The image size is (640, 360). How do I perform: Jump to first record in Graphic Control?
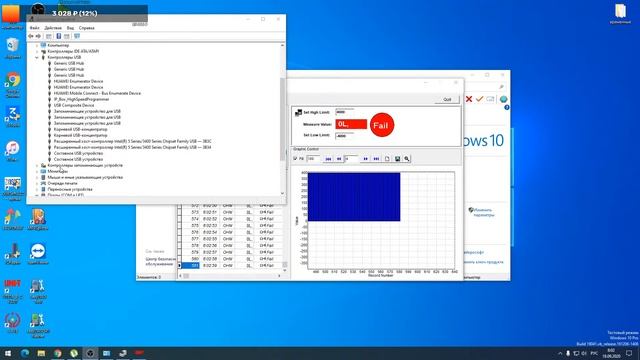[x=328, y=159]
